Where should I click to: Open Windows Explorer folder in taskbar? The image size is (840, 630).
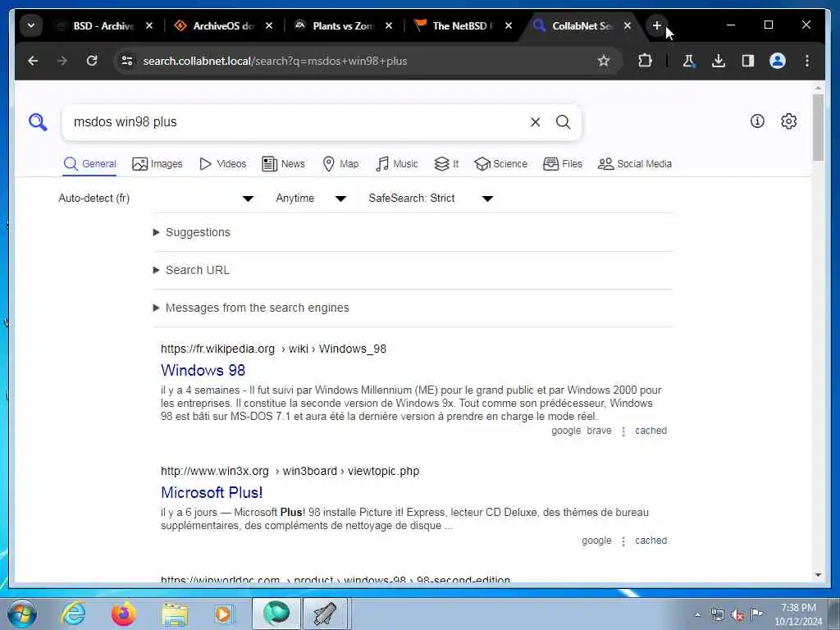pyautogui.click(x=175, y=614)
